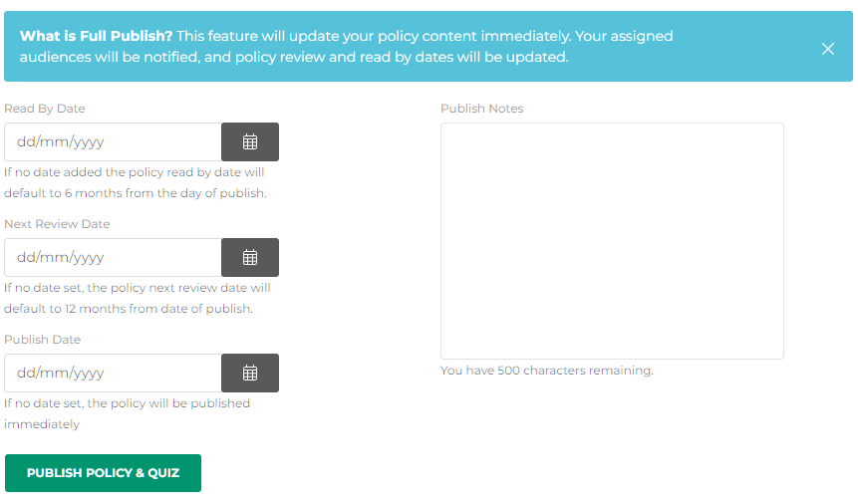Image resolution: width=858 pixels, height=504 pixels.
Task: Click the Read By Date input field
Action: [113, 142]
